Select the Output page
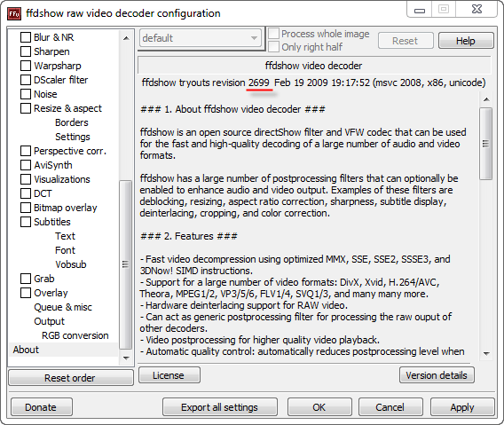The height and width of the screenshot is (425, 504). pyautogui.click(x=49, y=321)
